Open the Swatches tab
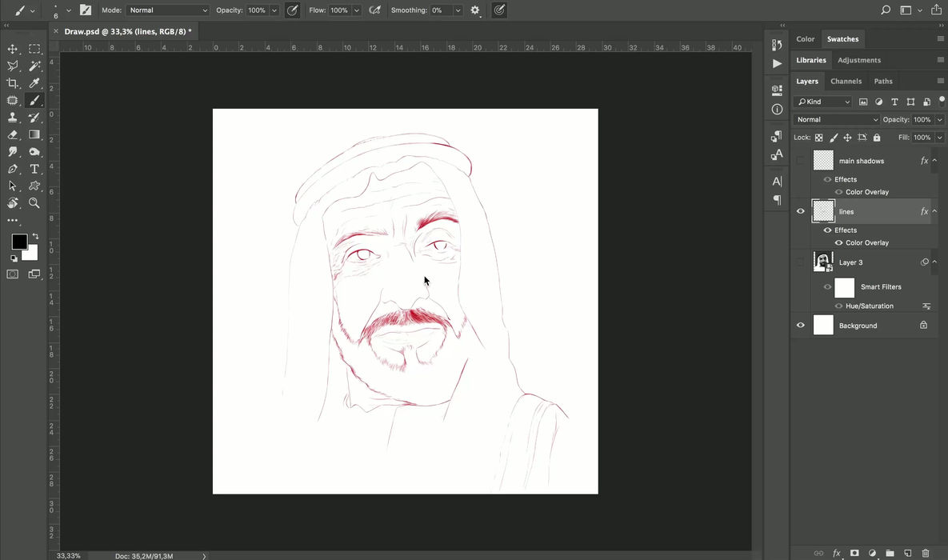Screen dimensions: 948x560 click(842, 38)
